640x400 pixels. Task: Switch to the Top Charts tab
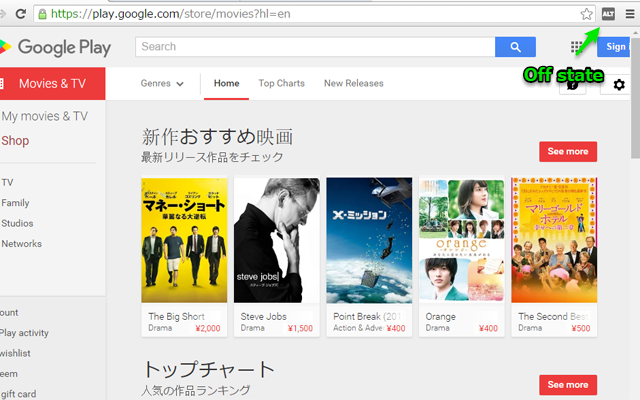pyautogui.click(x=282, y=83)
